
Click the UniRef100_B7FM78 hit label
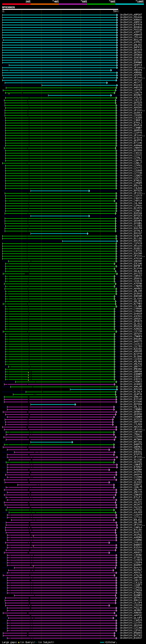pos(131,25)
